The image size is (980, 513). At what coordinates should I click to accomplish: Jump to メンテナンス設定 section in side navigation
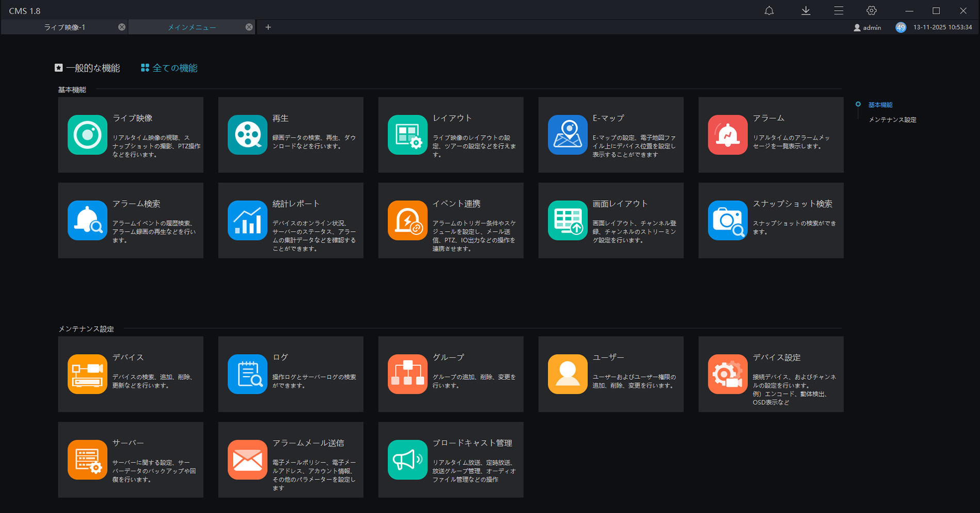[x=892, y=120]
